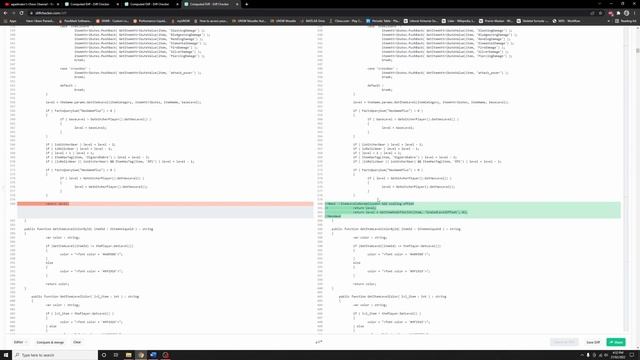640x360 pixels.
Task: Switch to the first browser tab with red favicon
Action: 32,4
